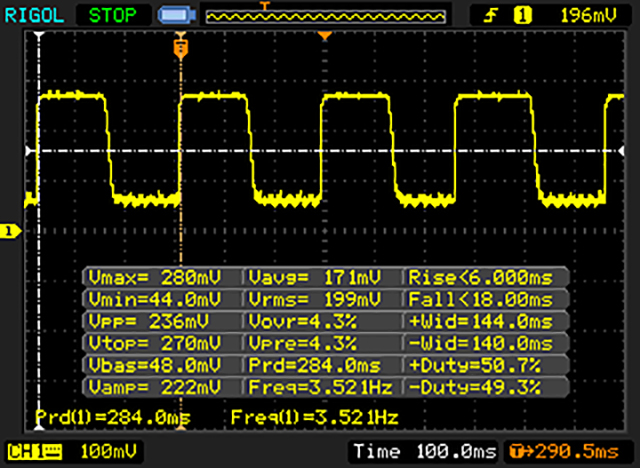Click the -Duty=49.3% measurement
The height and width of the screenshot is (468, 640).
475,387
